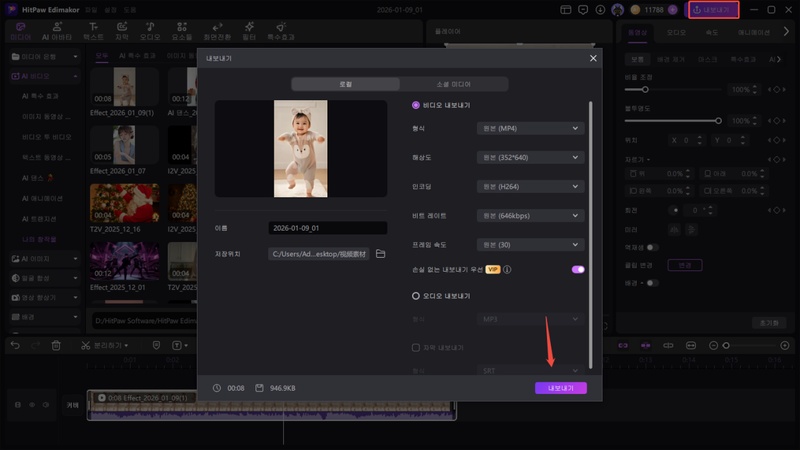This screenshot has height=450, width=800.
Task: Select the 비디오 내보내기 radio button
Action: 416,105
